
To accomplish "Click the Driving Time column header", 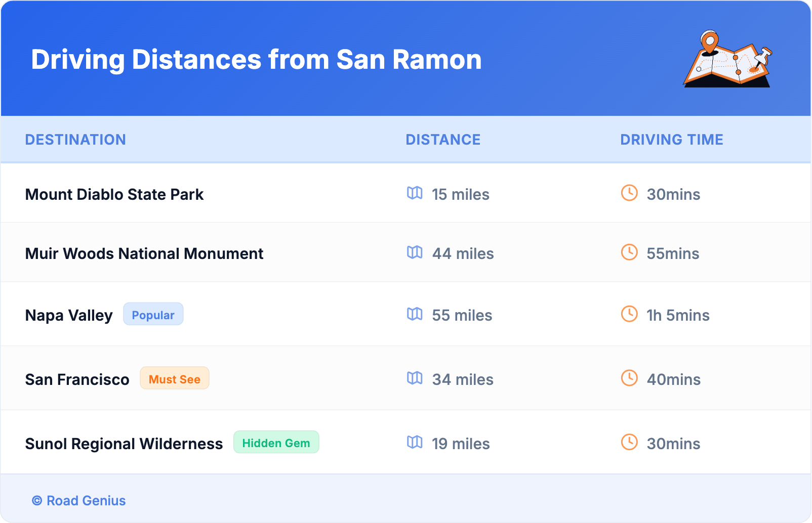I will [x=671, y=140].
